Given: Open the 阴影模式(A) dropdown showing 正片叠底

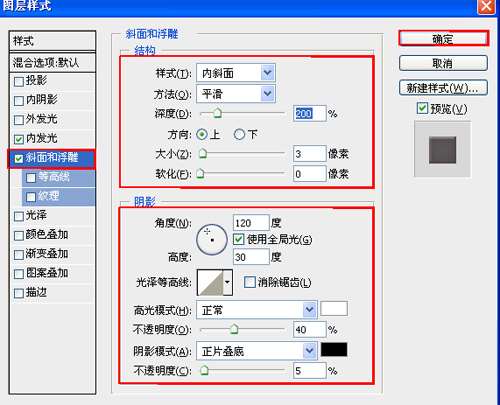Looking at the screenshot, I should pos(256,351).
